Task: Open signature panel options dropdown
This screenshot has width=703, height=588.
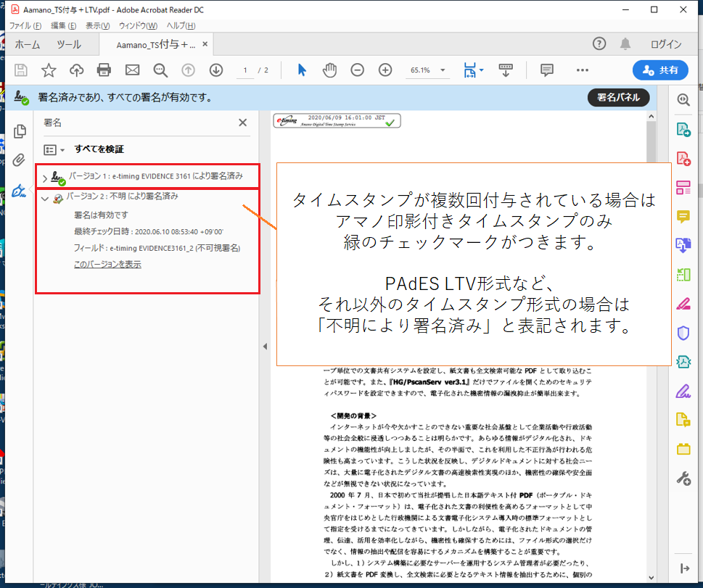Action: (54, 149)
